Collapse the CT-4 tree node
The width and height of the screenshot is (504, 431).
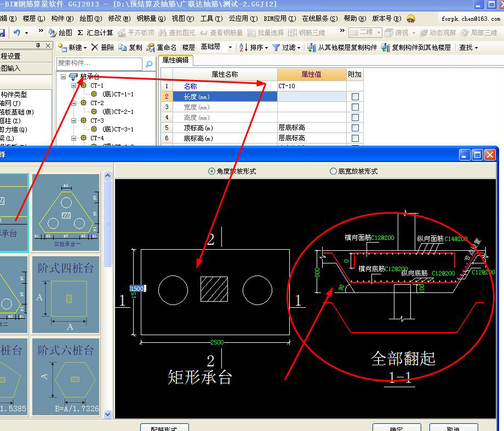coord(73,138)
